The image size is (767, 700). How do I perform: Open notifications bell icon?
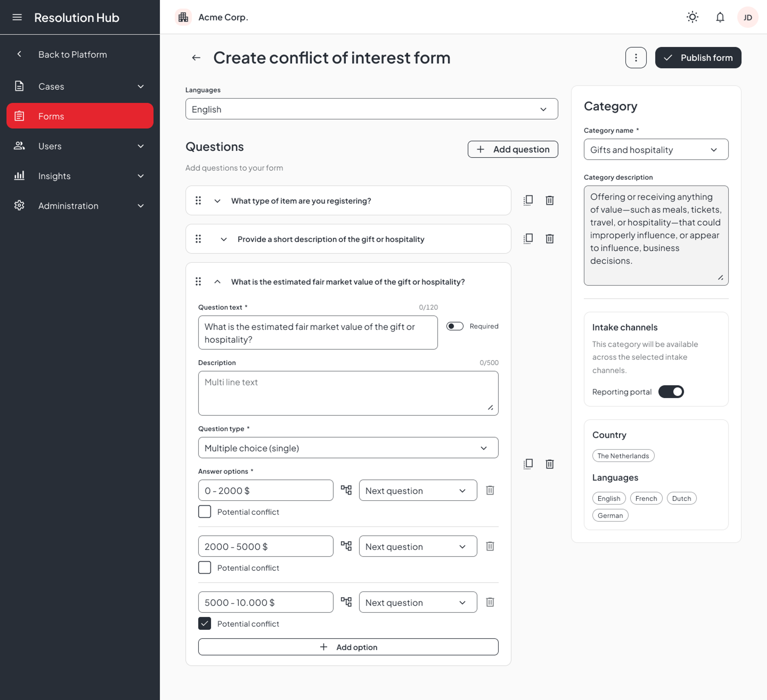[720, 17]
